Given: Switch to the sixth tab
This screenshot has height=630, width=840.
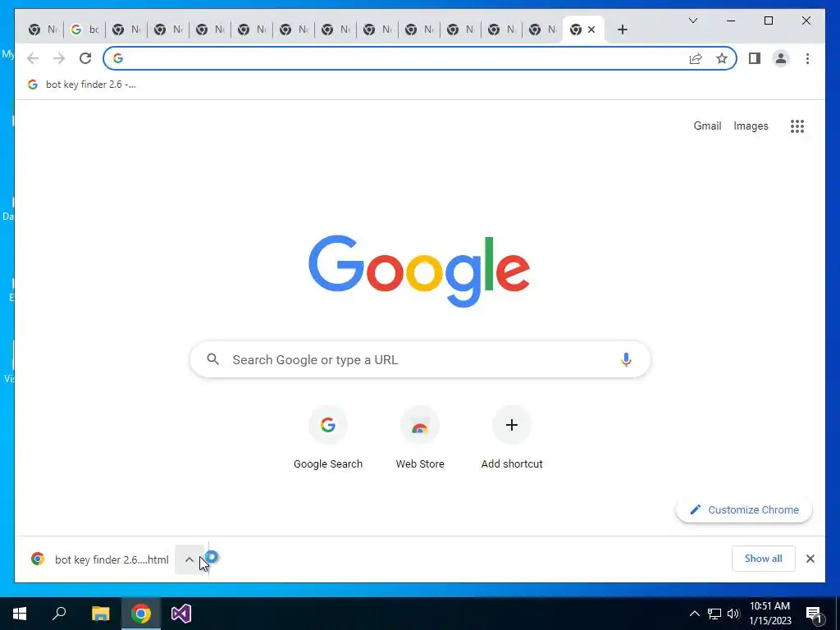Looking at the screenshot, I should click(x=252, y=30).
